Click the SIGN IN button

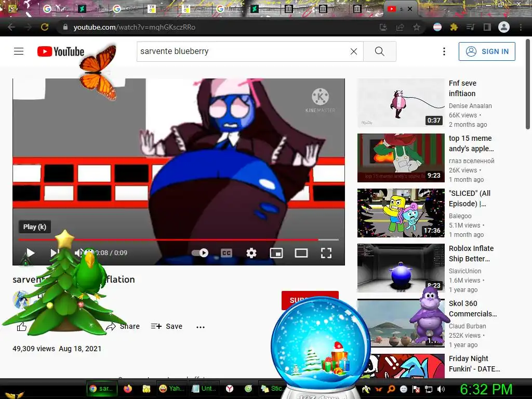click(487, 51)
